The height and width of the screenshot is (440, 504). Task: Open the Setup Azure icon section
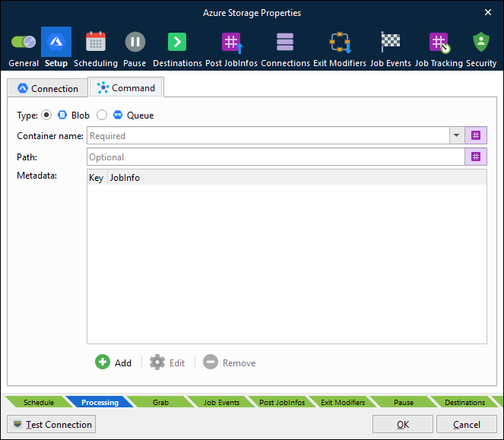pyautogui.click(x=56, y=42)
